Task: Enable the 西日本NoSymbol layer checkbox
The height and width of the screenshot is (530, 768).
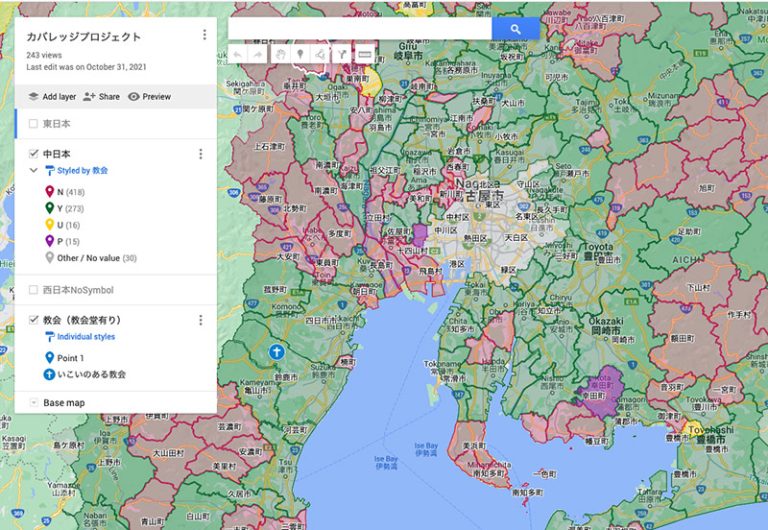Action: coord(34,290)
